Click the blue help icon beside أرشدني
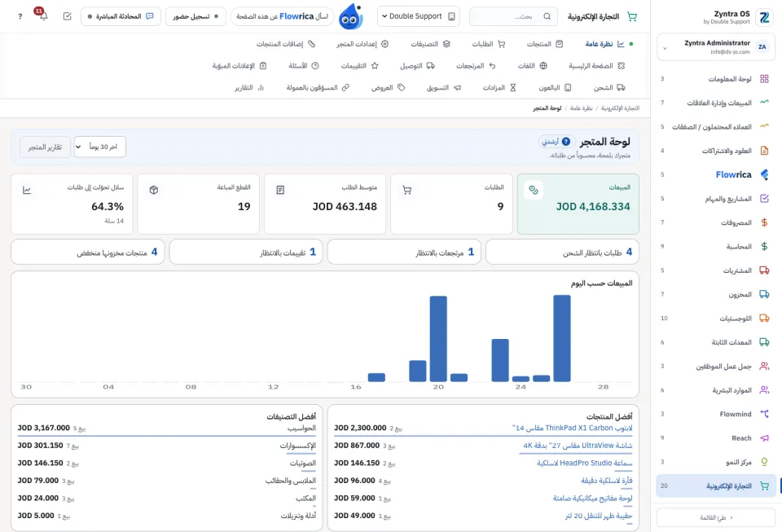The height and width of the screenshot is (532, 782). tap(566, 142)
